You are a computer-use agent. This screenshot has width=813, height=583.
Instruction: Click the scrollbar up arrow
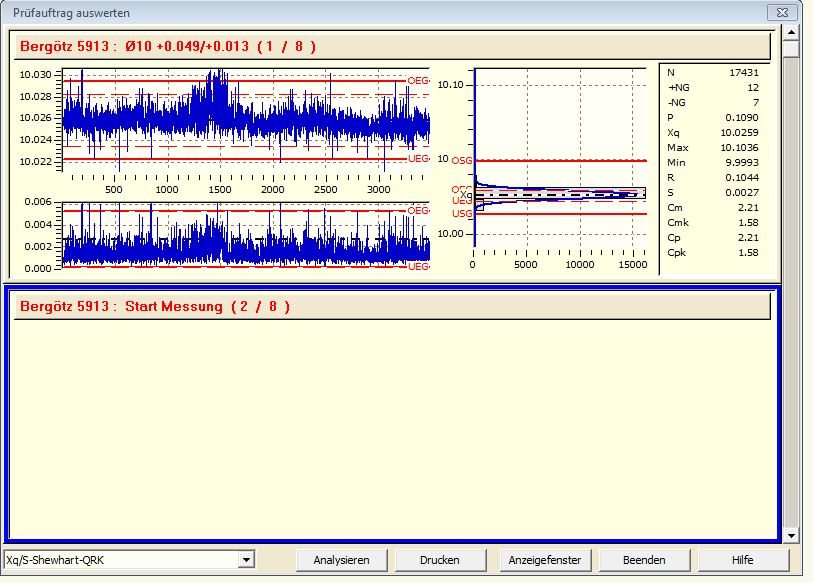[x=791, y=33]
